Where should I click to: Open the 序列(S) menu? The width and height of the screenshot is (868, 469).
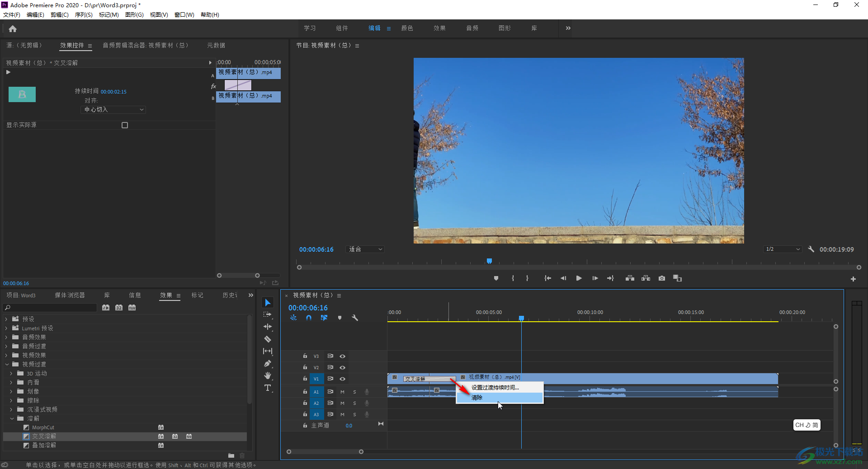(84, 15)
